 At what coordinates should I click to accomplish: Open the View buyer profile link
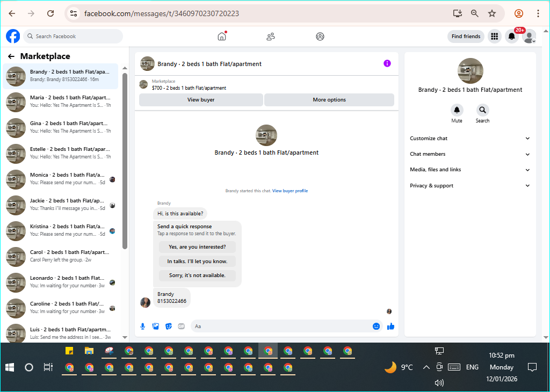tap(290, 191)
